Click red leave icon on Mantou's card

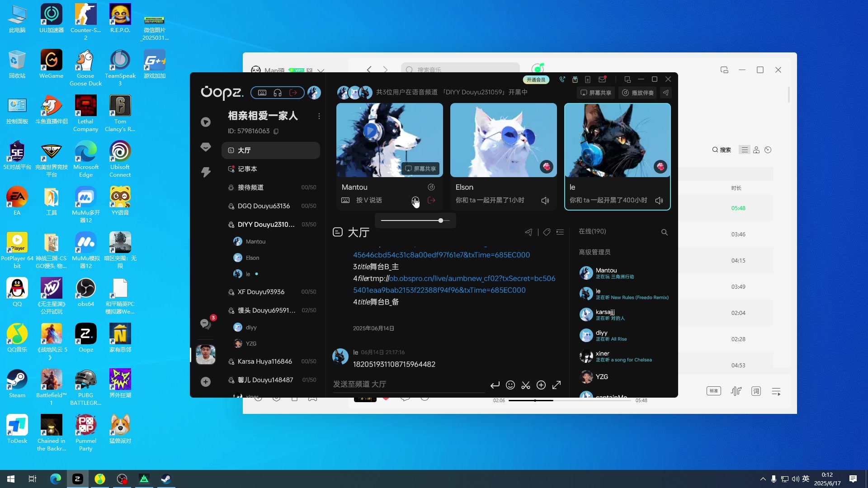coord(431,200)
